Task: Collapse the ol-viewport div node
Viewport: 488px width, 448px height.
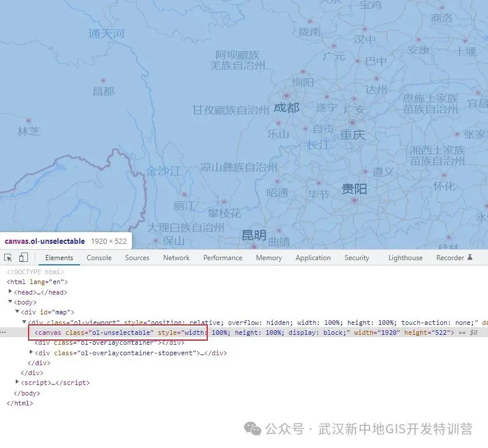Action: pos(24,321)
